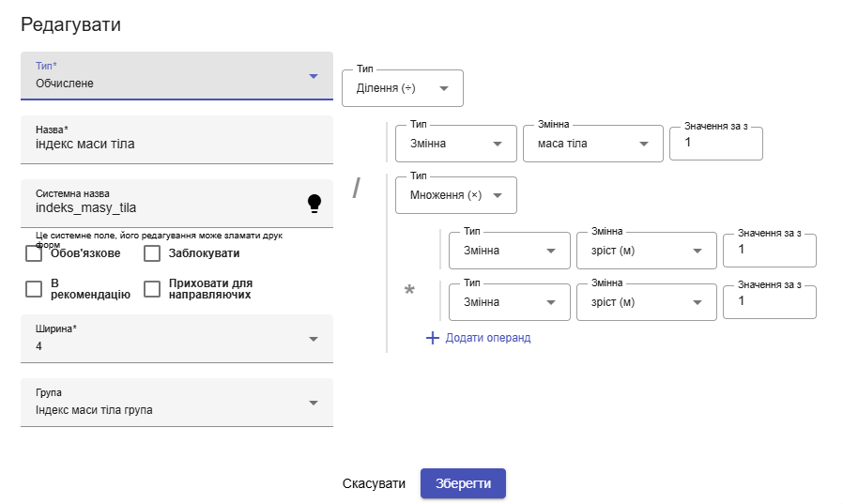Click the Назва text field
843x504 pixels.
pos(176,145)
